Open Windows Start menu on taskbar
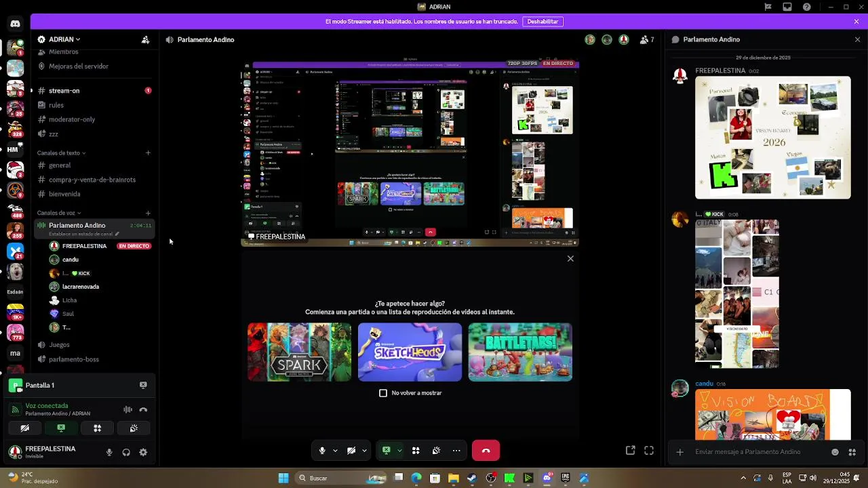 click(x=283, y=478)
